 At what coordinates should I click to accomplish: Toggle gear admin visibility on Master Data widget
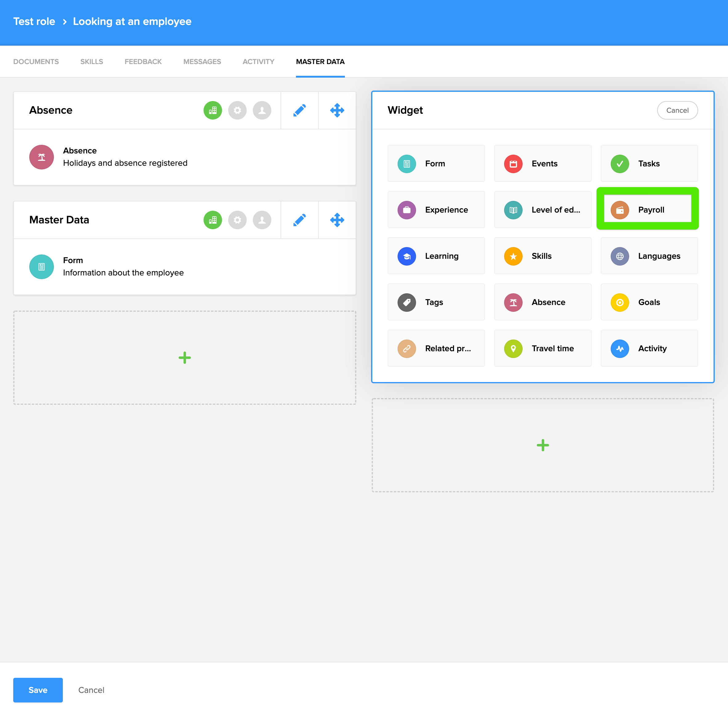pos(237,220)
